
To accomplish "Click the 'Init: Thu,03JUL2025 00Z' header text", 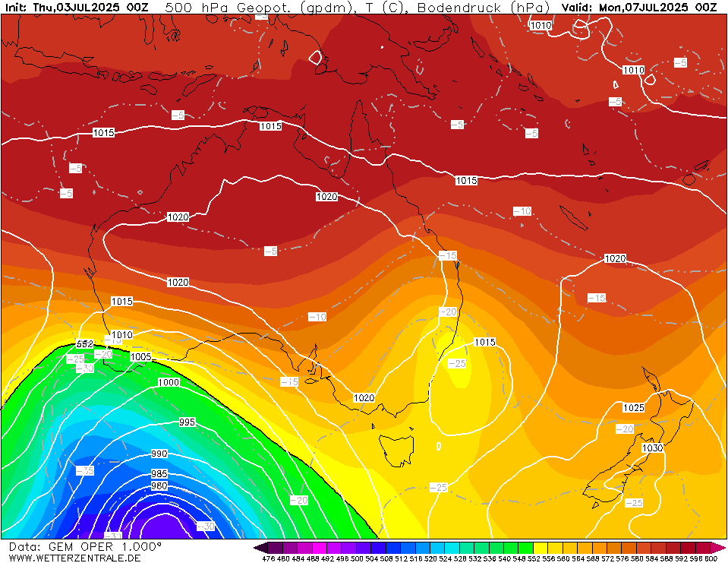I will [77, 8].
